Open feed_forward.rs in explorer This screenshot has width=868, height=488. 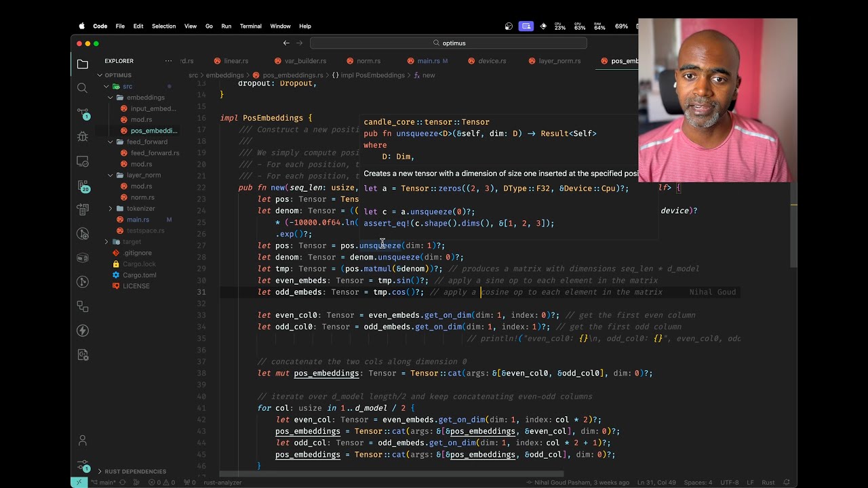click(149, 153)
